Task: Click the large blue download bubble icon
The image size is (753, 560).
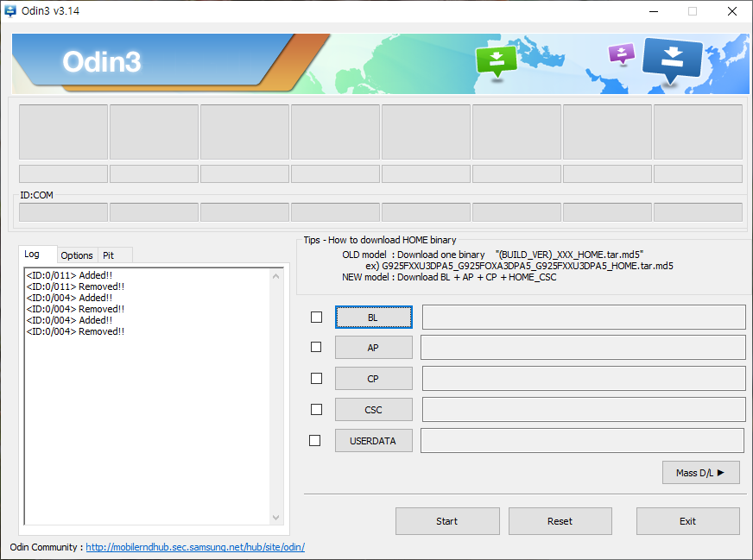Action: (x=673, y=60)
